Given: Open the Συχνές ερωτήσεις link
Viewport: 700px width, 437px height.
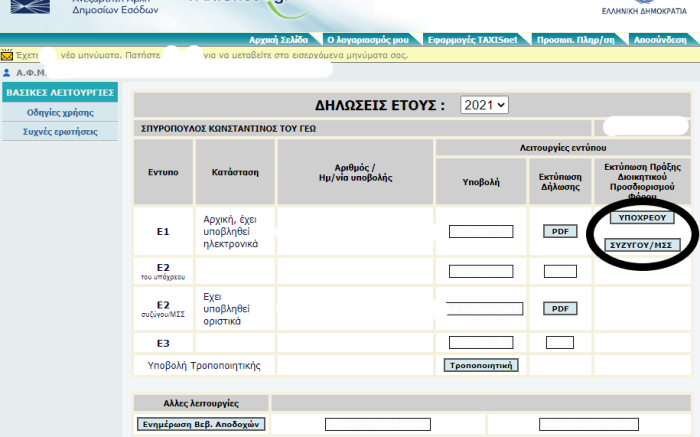Looking at the screenshot, I should (x=60, y=132).
